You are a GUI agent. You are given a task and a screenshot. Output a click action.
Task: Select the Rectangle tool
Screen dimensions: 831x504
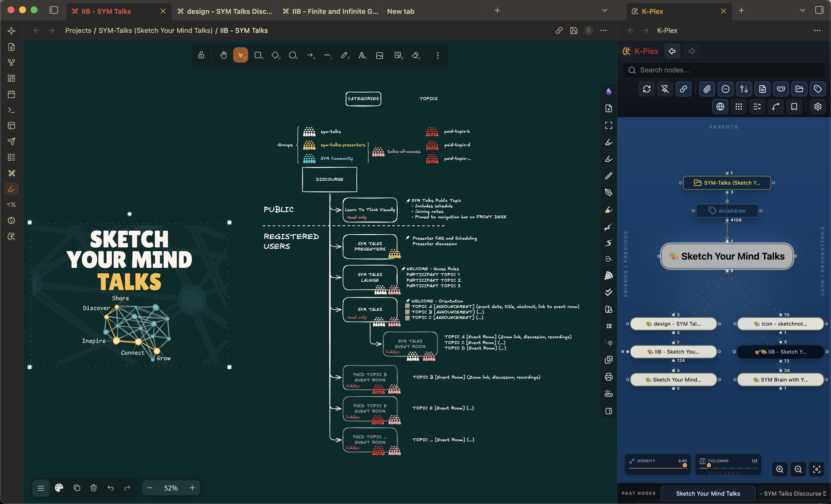tap(258, 55)
